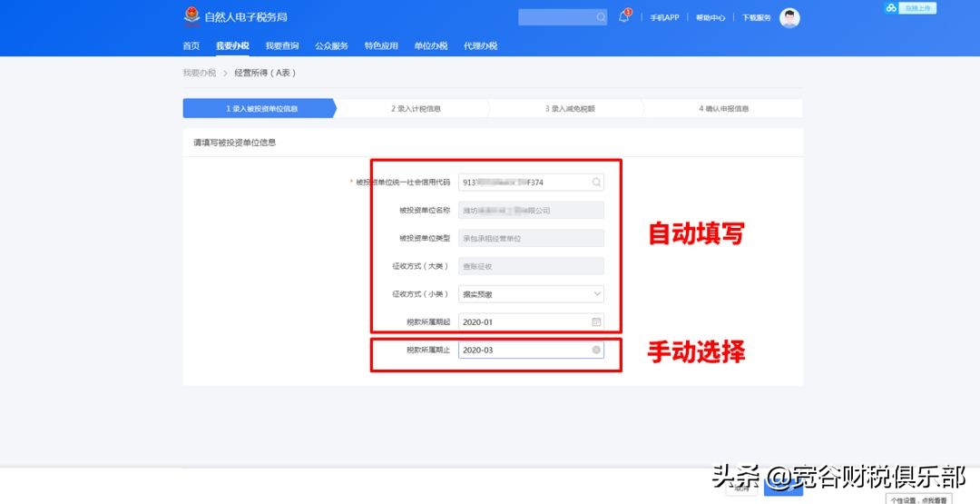Click the 经营所得（A表） breadcrumb text

[265, 73]
